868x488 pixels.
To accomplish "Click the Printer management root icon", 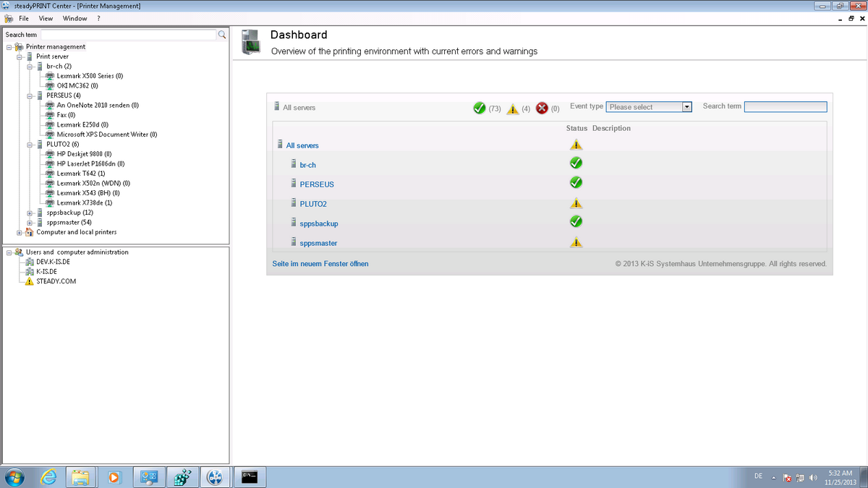I will point(20,47).
